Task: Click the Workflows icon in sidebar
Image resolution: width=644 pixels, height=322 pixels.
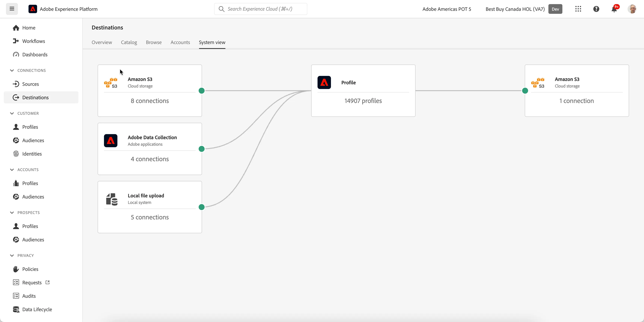Action: [x=16, y=41]
